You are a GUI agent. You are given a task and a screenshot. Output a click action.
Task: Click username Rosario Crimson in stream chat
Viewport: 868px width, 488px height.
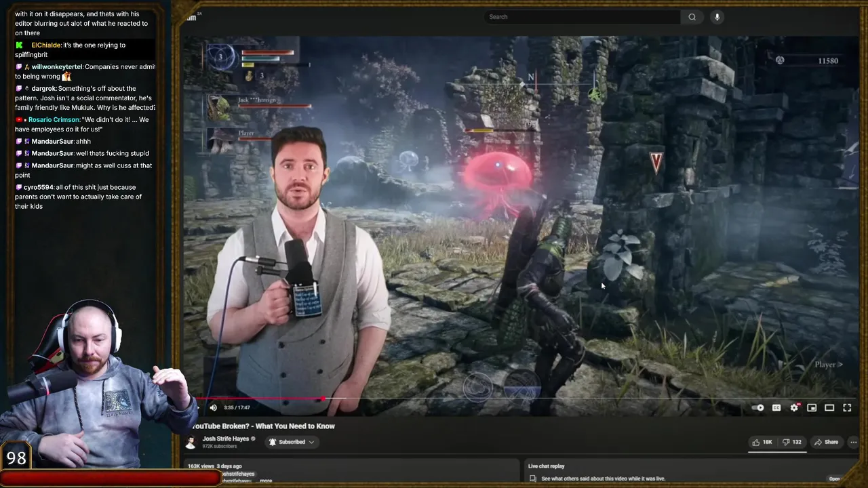tap(54, 120)
